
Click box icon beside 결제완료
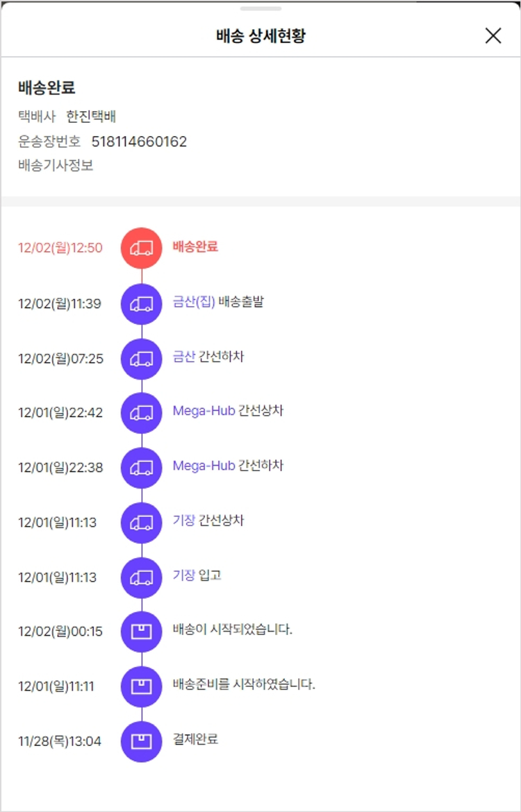point(142,741)
